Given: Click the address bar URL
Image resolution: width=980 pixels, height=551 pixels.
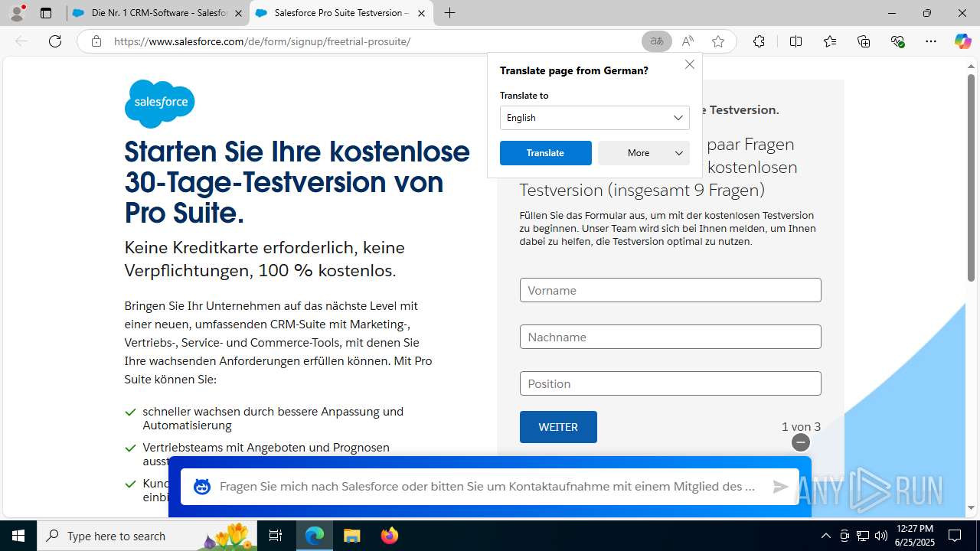Looking at the screenshot, I should point(262,41).
